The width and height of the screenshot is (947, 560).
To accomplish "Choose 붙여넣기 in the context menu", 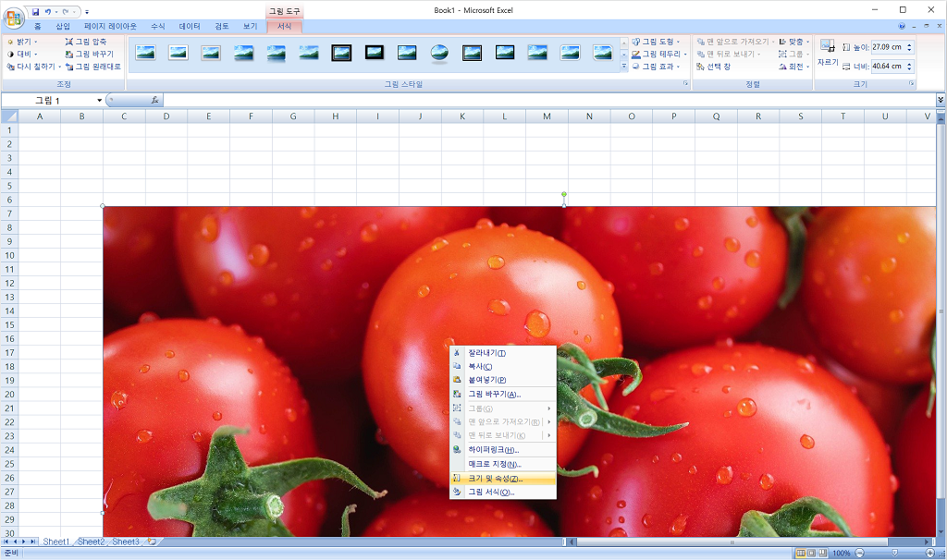I will (x=502, y=380).
